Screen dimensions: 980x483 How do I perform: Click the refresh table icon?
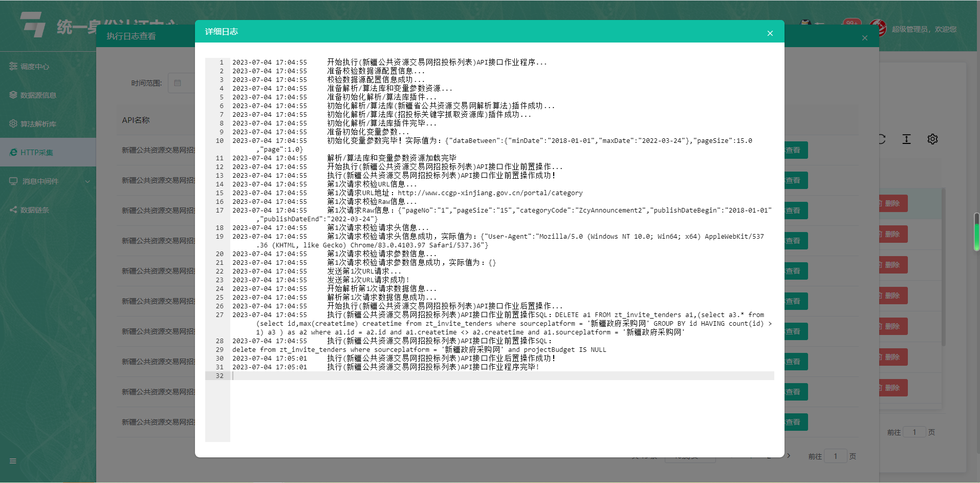pos(882,139)
